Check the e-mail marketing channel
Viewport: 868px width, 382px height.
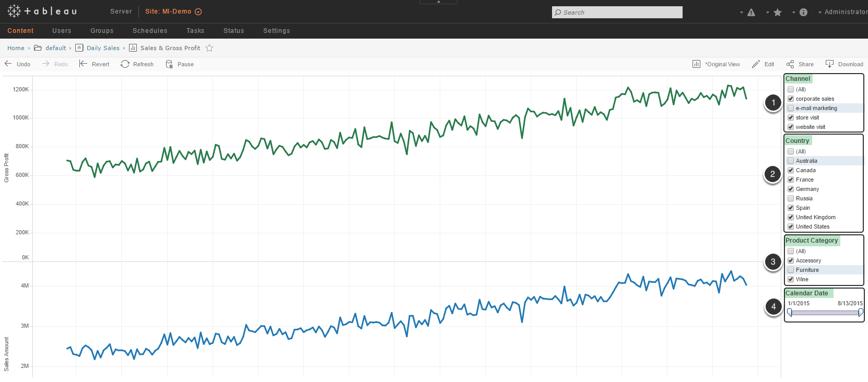791,108
